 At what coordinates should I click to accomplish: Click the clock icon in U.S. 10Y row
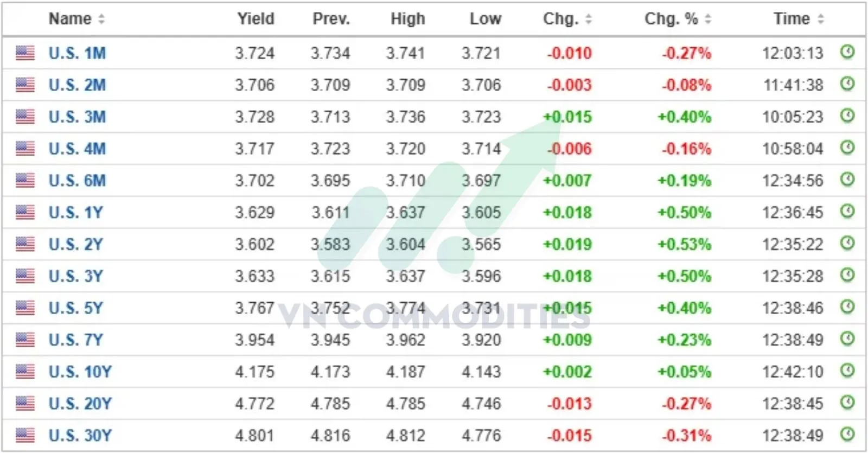(x=847, y=371)
